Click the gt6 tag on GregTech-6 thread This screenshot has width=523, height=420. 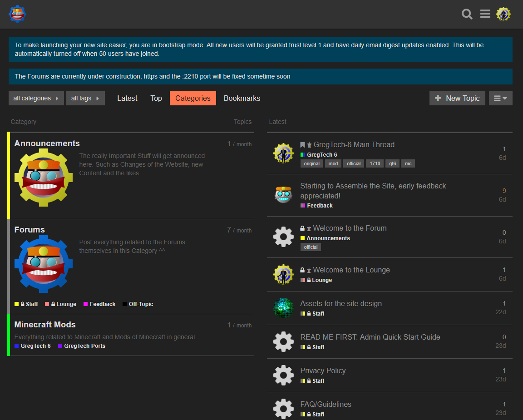(392, 163)
